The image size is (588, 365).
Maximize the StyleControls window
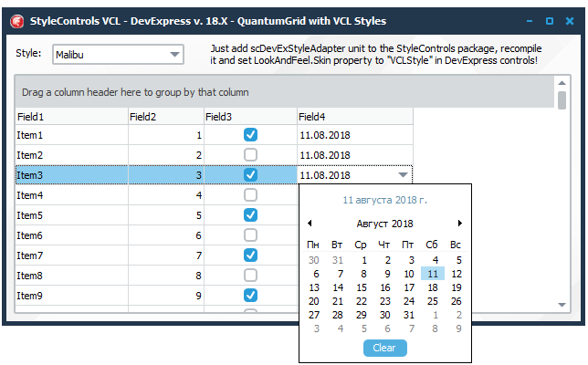click(x=550, y=21)
